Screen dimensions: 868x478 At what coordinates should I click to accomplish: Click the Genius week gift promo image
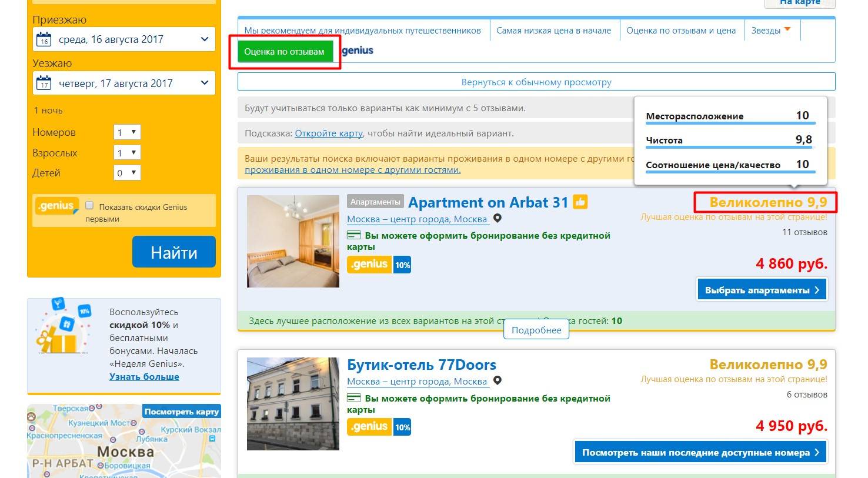point(64,327)
